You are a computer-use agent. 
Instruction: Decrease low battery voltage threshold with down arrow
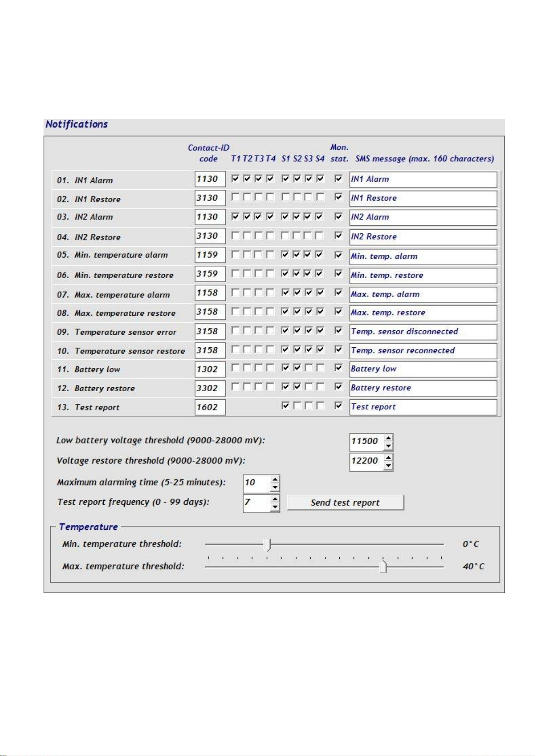click(388, 446)
